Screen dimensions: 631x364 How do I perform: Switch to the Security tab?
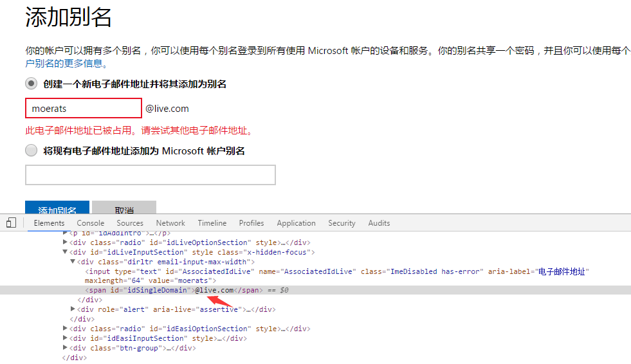click(342, 223)
